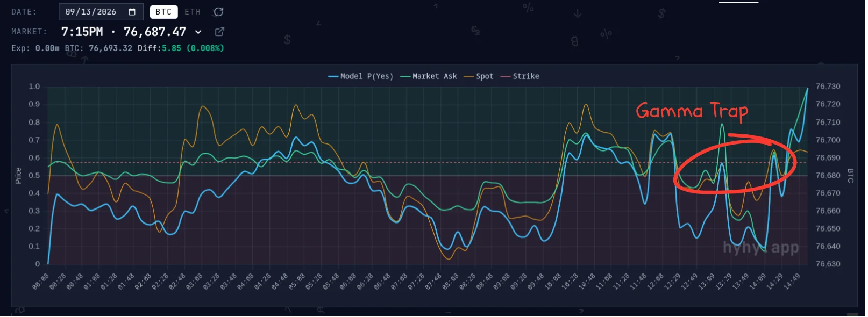868x317 pixels.
Task: Switch to the ETH tab
Action: pyautogui.click(x=193, y=12)
